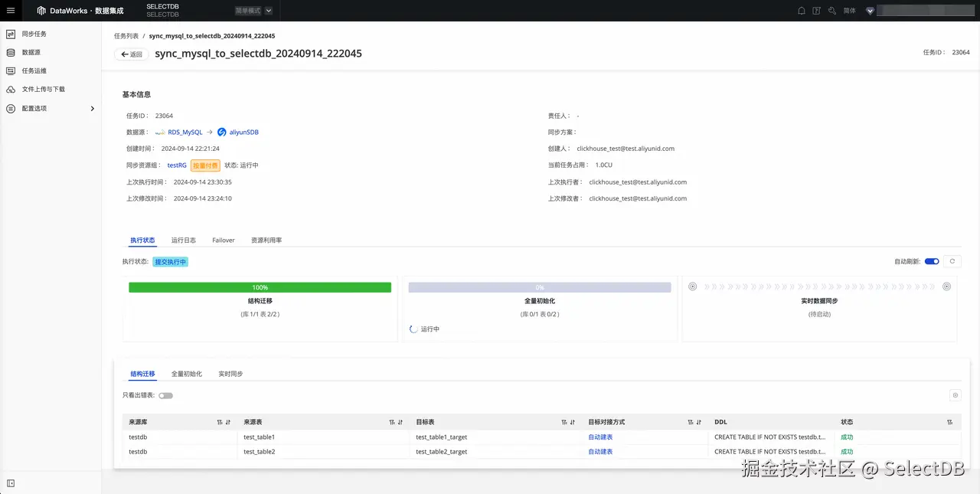The height and width of the screenshot is (494, 980).
Task: Collapse the sidebar using the bottom-left icon
Action: 11,483
